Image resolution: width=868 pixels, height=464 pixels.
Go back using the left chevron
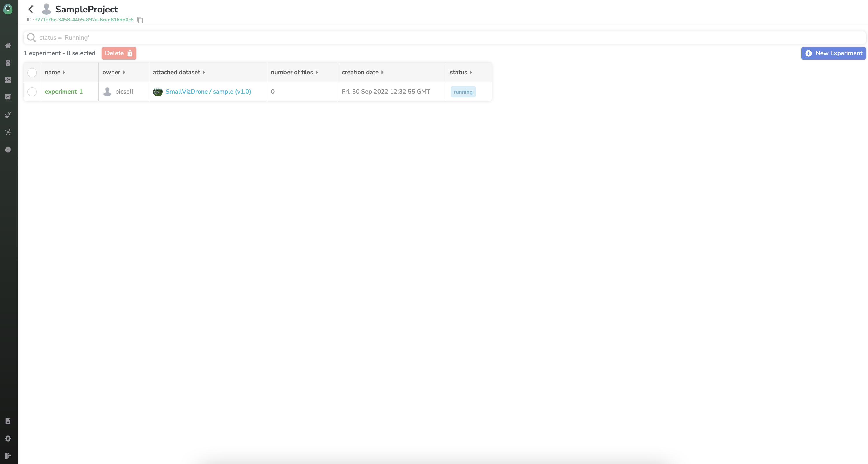[x=31, y=9]
